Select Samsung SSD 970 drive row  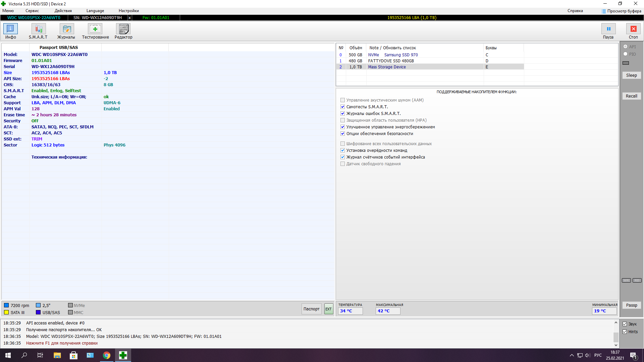coord(430,55)
